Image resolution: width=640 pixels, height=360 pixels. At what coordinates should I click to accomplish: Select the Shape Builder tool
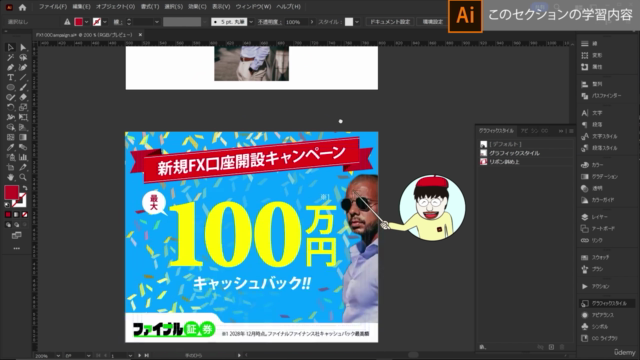tap(11, 127)
